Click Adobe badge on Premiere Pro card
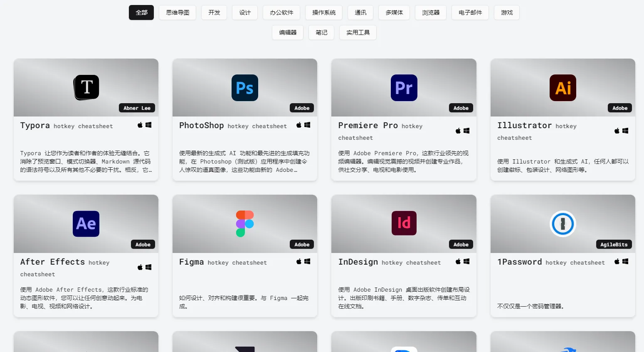The width and height of the screenshot is (644, 352). 461,108
